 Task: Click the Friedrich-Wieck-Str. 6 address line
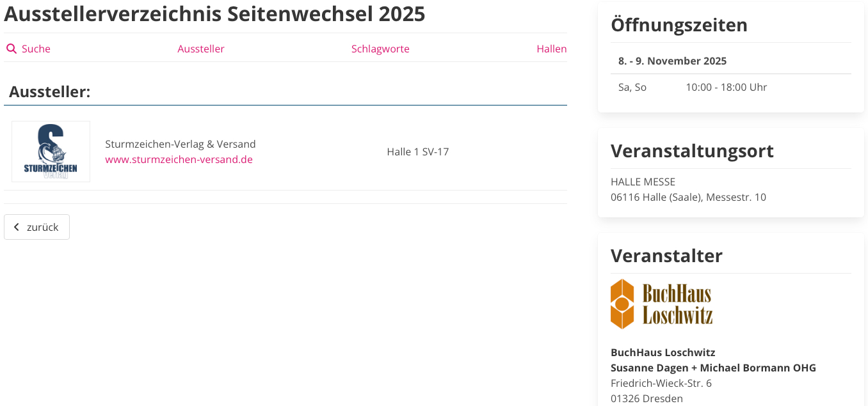click(661, 383)
